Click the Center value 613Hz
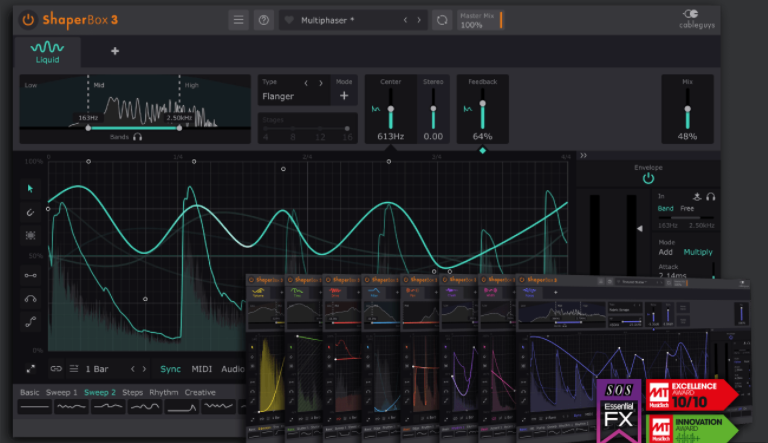This screenshot has width=768, height=443. (391, 136)
